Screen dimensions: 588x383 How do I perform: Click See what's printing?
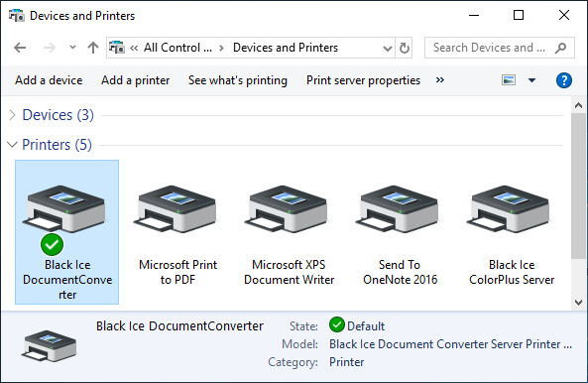[x=238, y=80]
